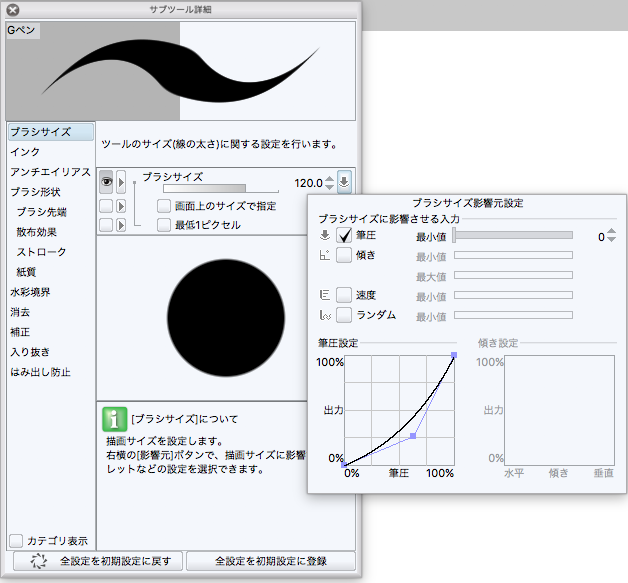Select インク category in the sidebar
The image size is (628, 583).
[25, 152]
